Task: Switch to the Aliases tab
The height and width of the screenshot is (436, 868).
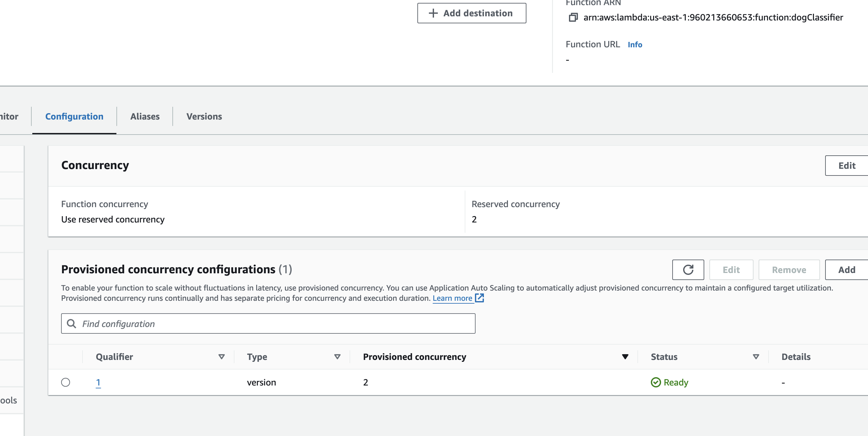Action: (x=145, y=116)
